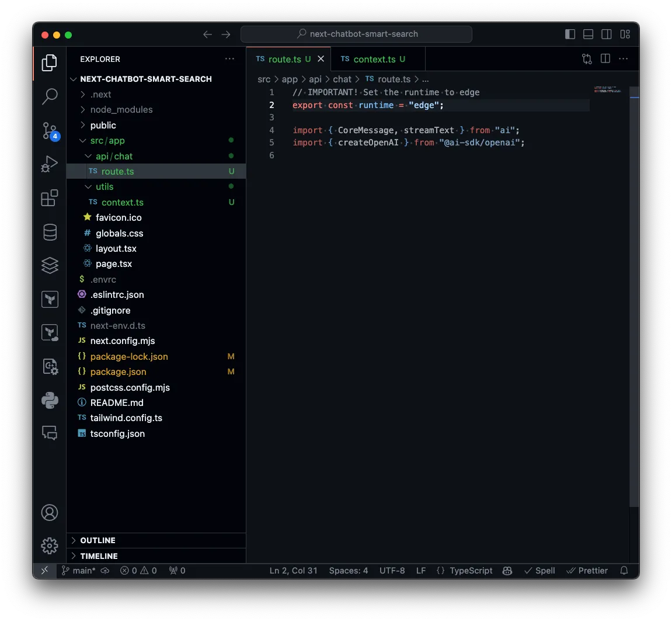Open the Explorer view in activity bar
672x622 pixels.
pyautogui.click(x=49, y=63)
